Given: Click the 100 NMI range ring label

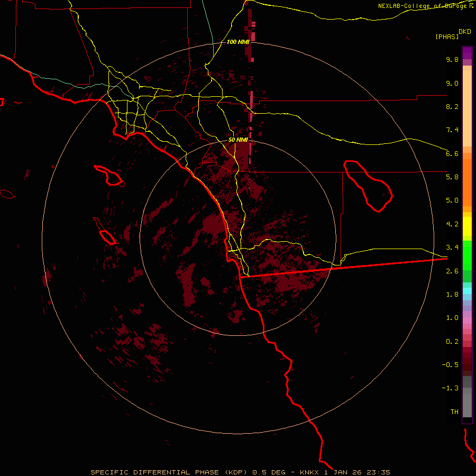Looking at the screenshot, I should pyautogui.click(x=238, y=42).
